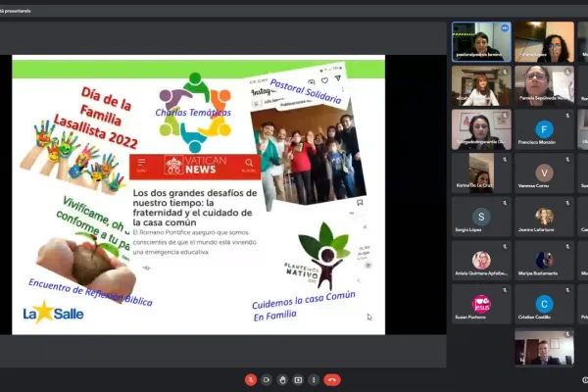Select the woman in white sweater's video tile
588x392 pixels.
481,85
